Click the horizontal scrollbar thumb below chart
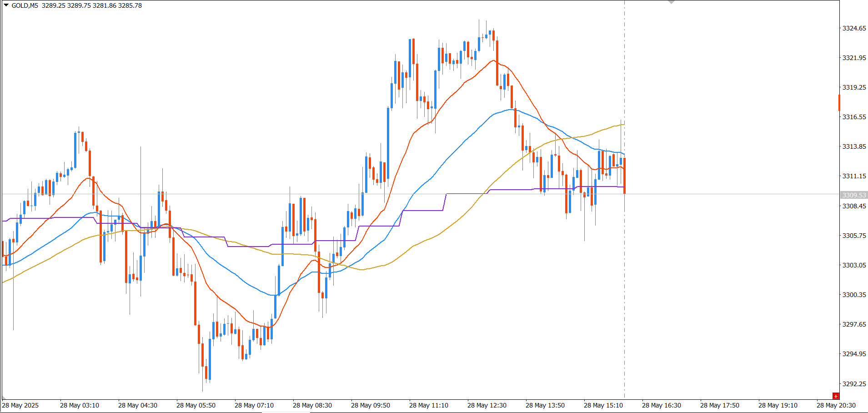 286,412
